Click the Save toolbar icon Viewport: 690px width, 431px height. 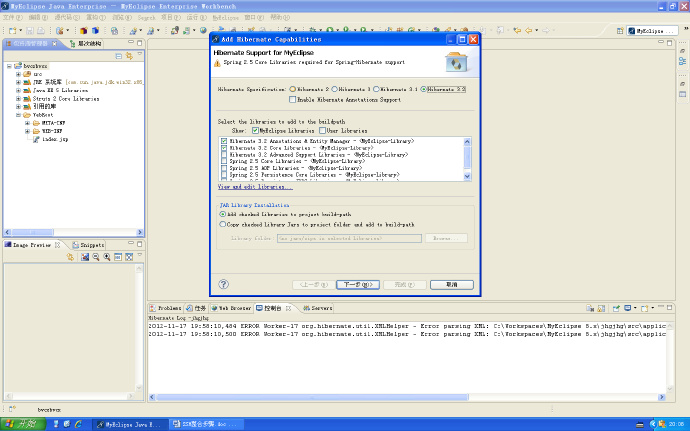pos(29,30)
